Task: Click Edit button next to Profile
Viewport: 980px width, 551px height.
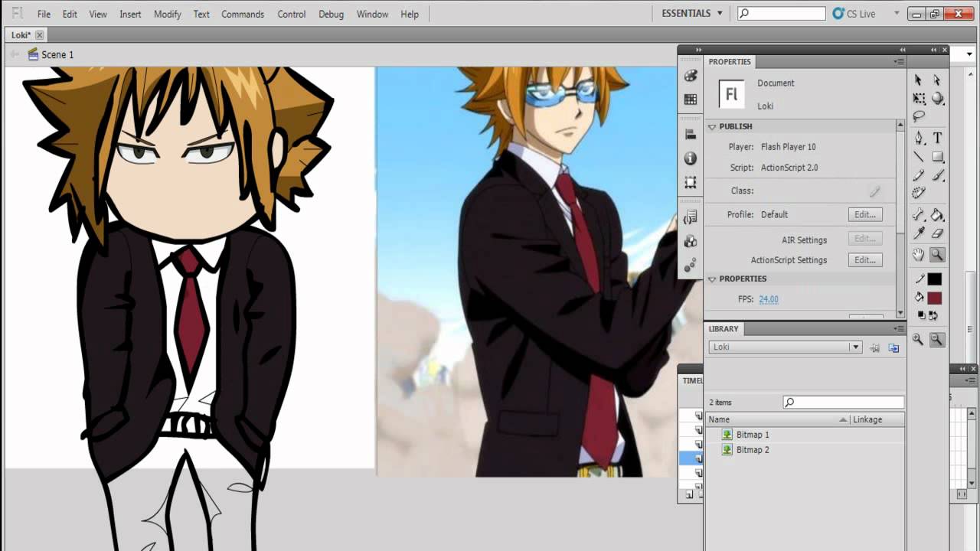Action: tap(865, 214)
